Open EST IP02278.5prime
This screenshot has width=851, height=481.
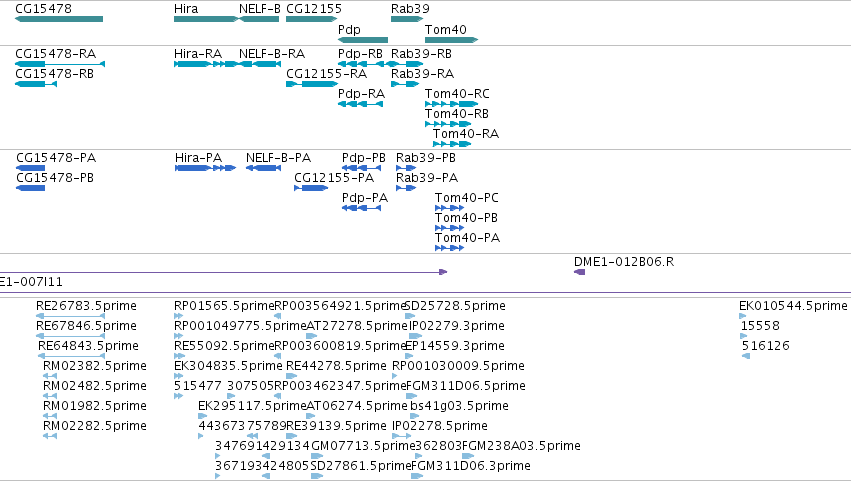[440, 426]
